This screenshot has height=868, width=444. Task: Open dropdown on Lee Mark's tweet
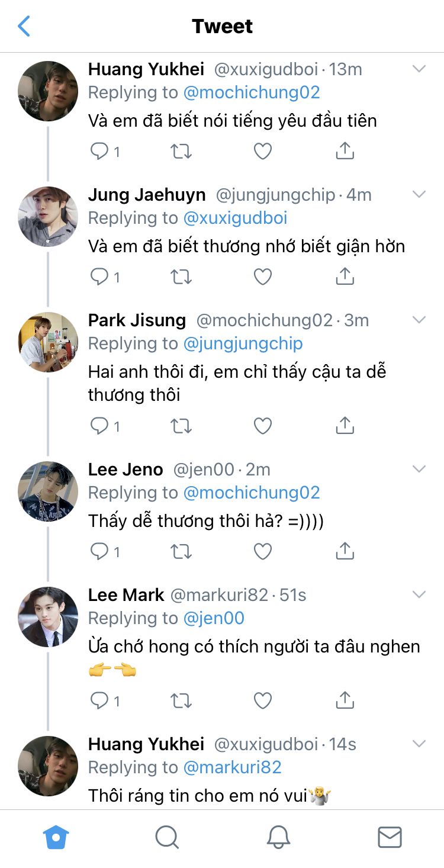pyautogui.click(x=419, y=595)
